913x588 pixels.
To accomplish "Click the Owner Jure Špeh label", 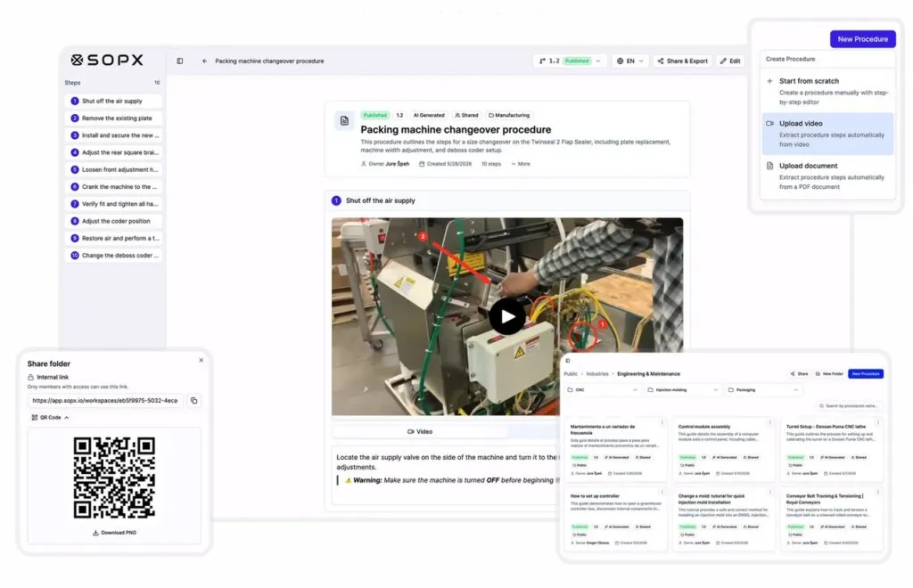I will (x=385, y=164).
